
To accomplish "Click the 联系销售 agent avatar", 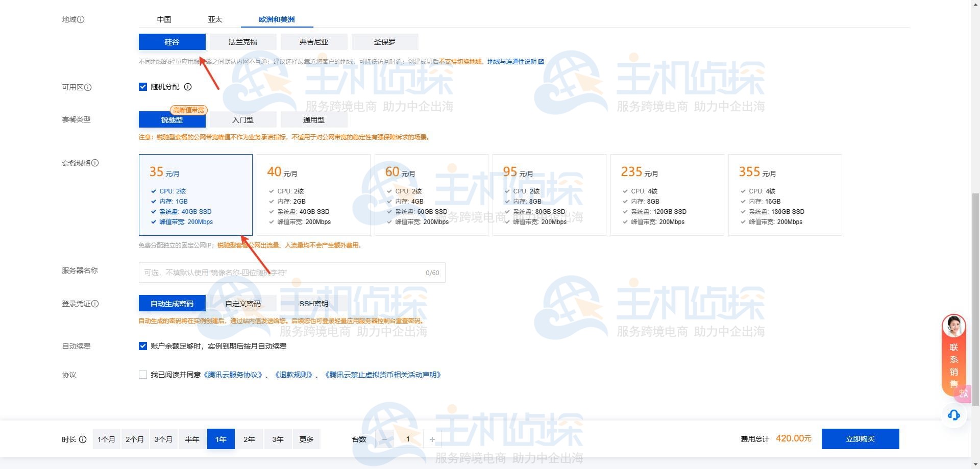I will 953,326.
